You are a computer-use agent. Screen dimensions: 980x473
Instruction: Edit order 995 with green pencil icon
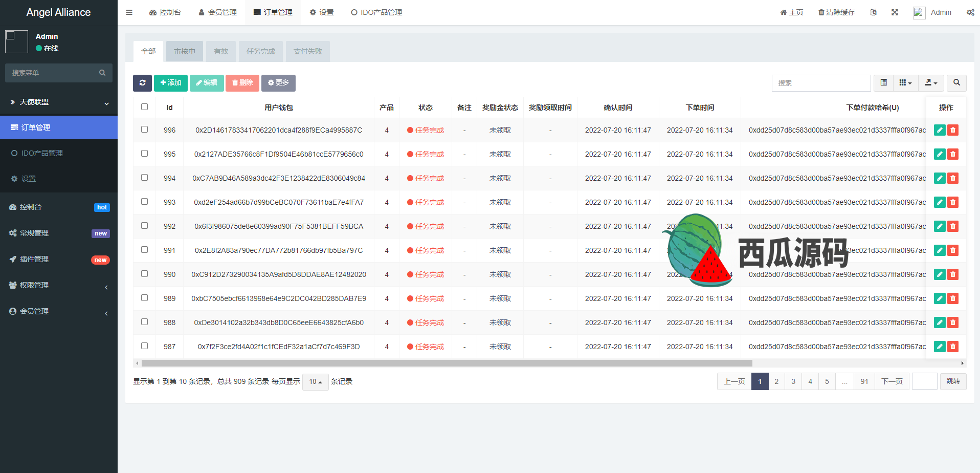(x=940, y=154)
